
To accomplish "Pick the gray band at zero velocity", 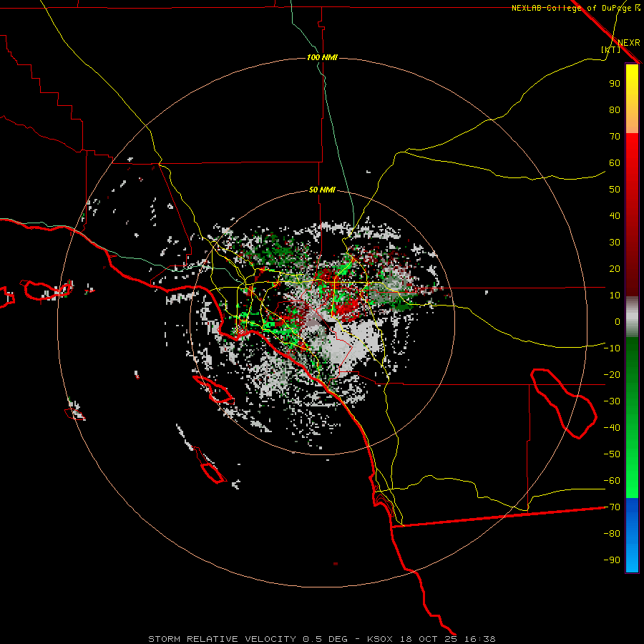I will pos(632,317).
